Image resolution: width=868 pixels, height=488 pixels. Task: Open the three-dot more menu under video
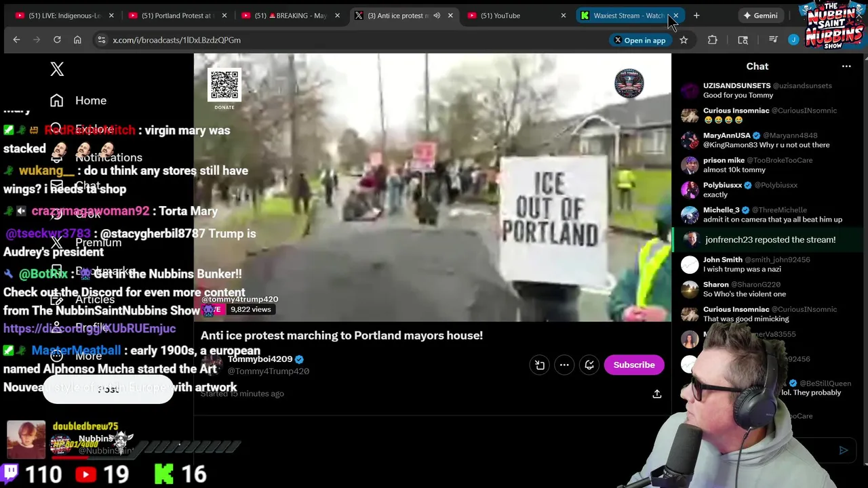point(564,365)
